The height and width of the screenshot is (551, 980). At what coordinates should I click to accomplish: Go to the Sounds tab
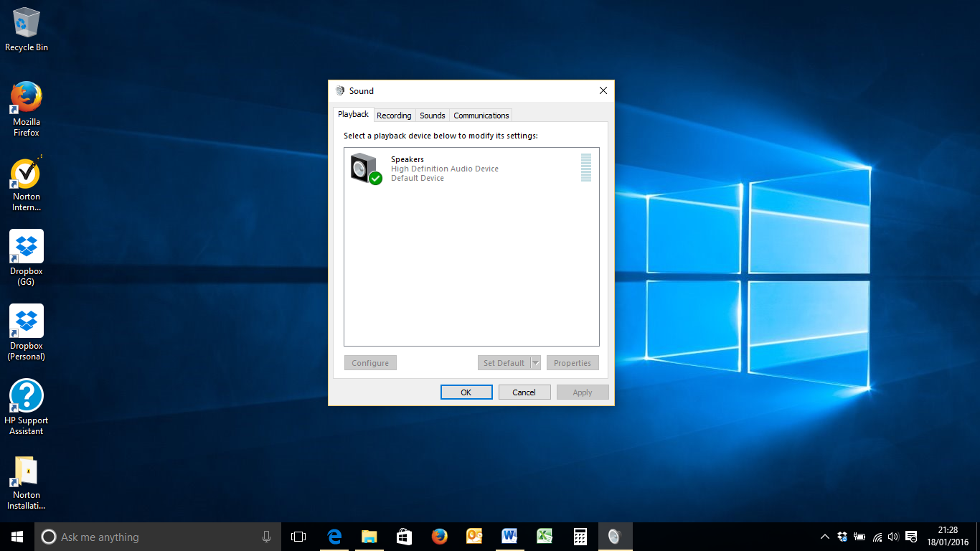pyautogui.click(x=433, y=116)
